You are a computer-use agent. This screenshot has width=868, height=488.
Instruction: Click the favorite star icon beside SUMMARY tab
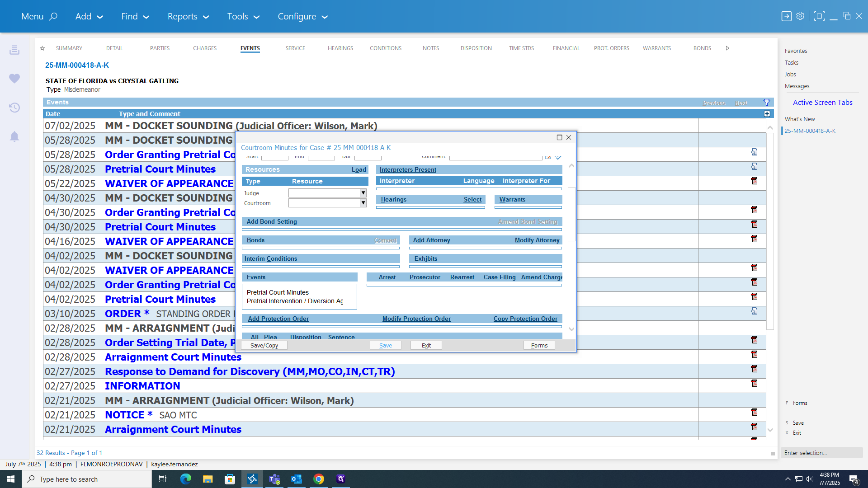pos(42,48)
